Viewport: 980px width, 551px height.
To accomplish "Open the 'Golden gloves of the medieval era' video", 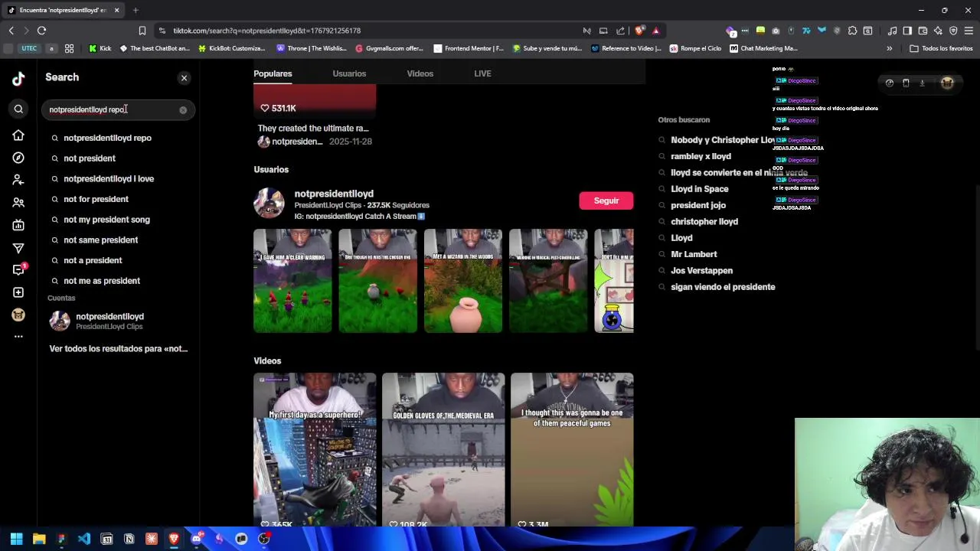I will 443,450.
